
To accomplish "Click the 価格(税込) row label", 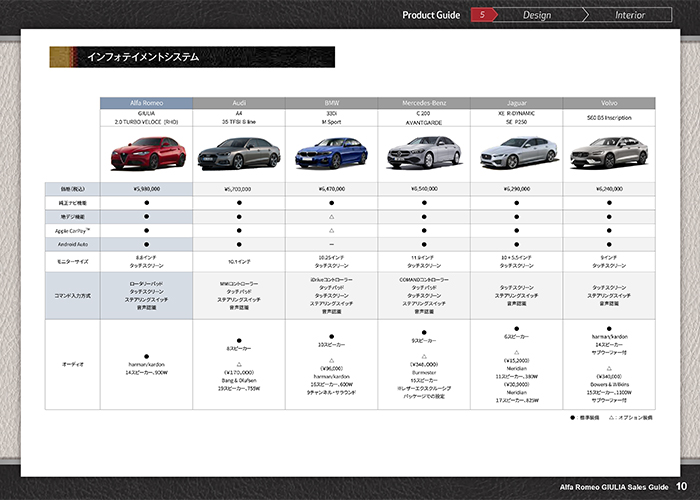I will 72,189.
